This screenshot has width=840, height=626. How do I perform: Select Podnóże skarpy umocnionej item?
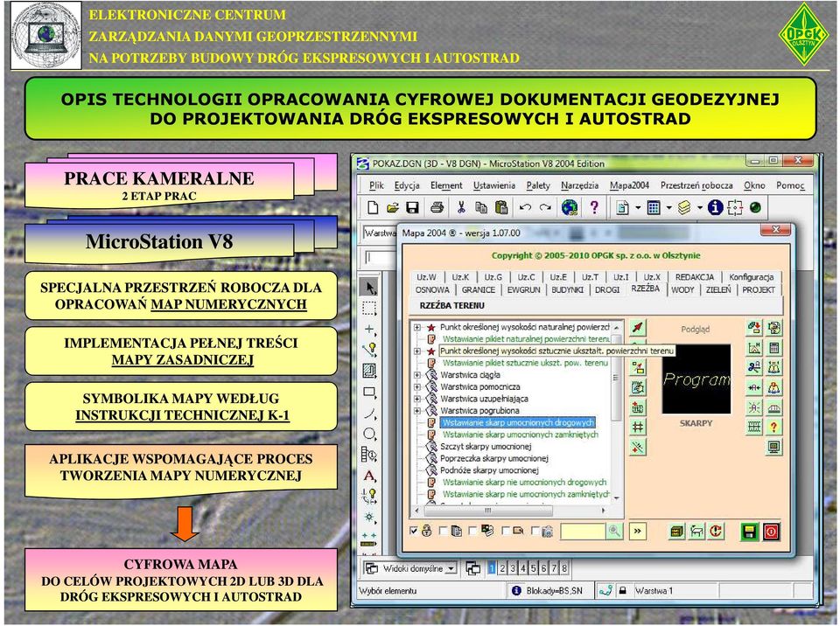[489, 470]
